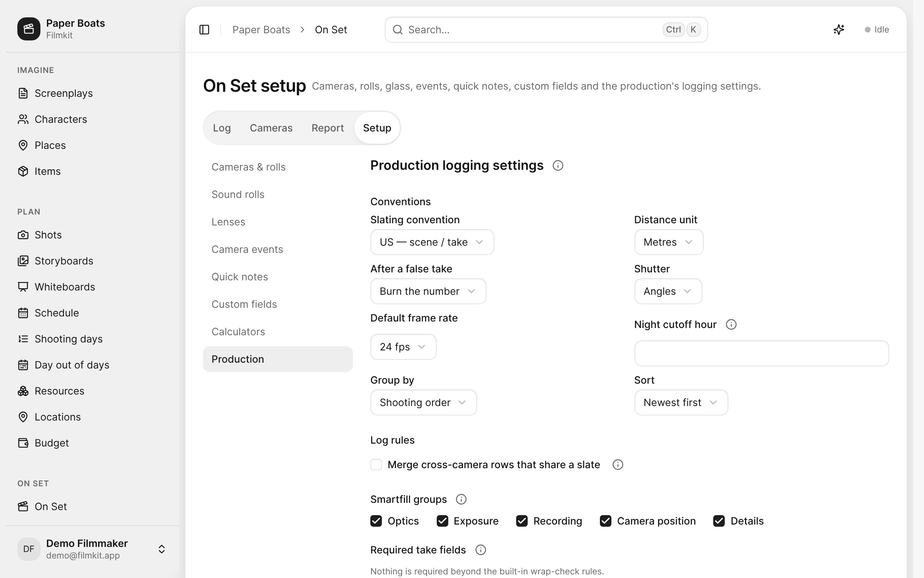Image resolution: width=924 pixels, height=578 pixels.
Task: Click the Screenplays document icon
Action: click(23, 93)
